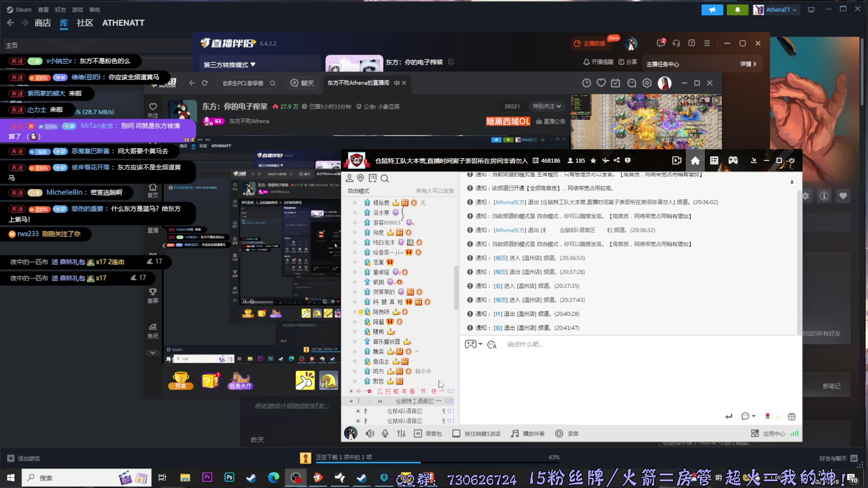Open the 直播伴侣 headset support icon
The width and height of the screenshot is (868, 488).
[x=676, y=43]
